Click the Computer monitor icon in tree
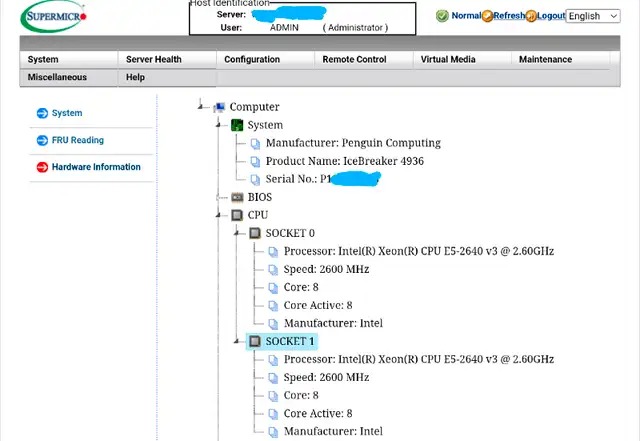 tap(219, 107)
